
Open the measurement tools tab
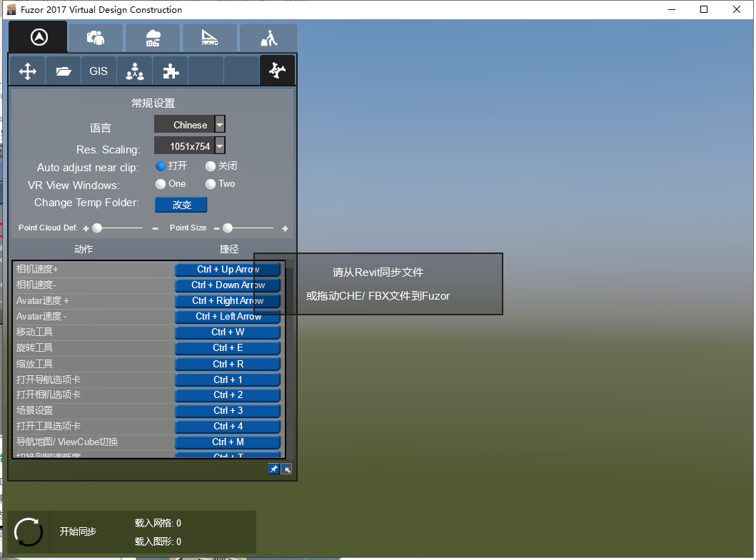(x=210, y=38)
